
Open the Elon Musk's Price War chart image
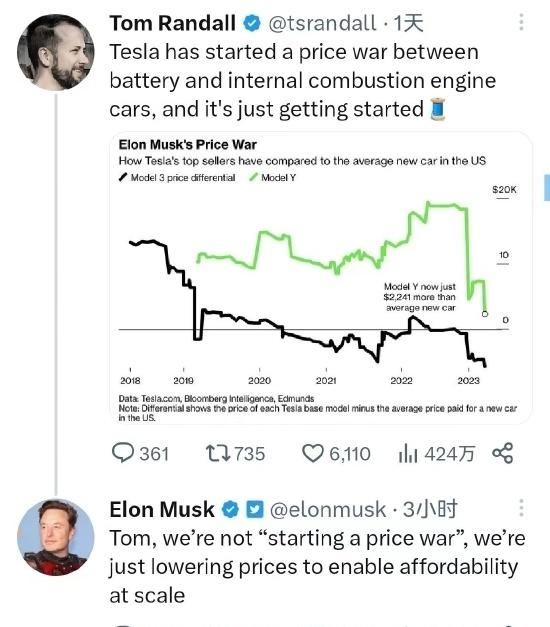[x=321, y=278]
